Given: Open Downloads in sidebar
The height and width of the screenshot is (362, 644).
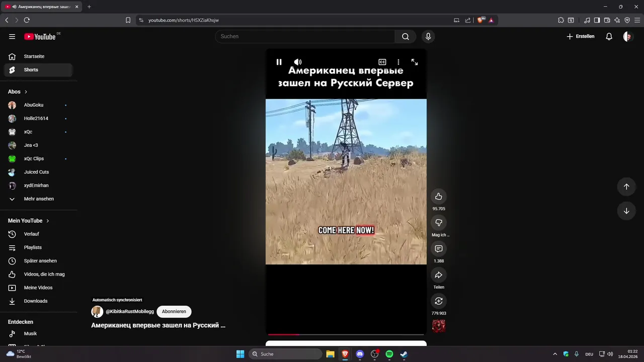Looking at the screenshot, I should point(38,301).
